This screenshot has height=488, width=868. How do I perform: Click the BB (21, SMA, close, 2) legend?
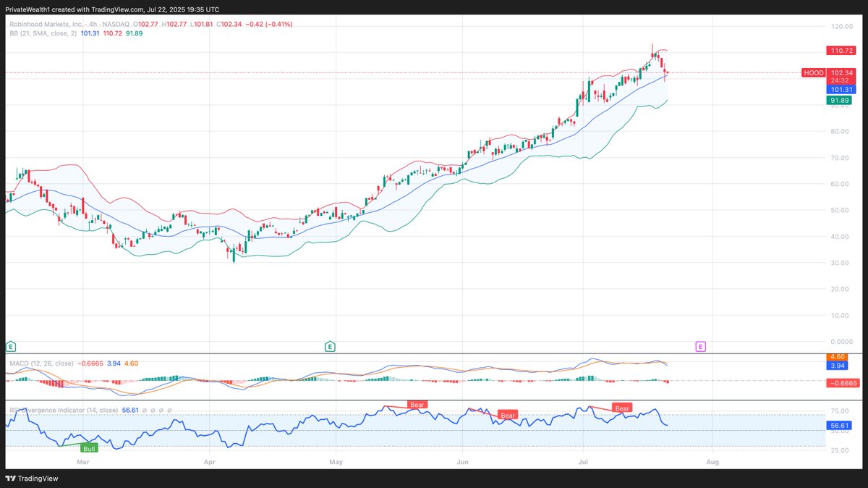[x=43, y=33]
